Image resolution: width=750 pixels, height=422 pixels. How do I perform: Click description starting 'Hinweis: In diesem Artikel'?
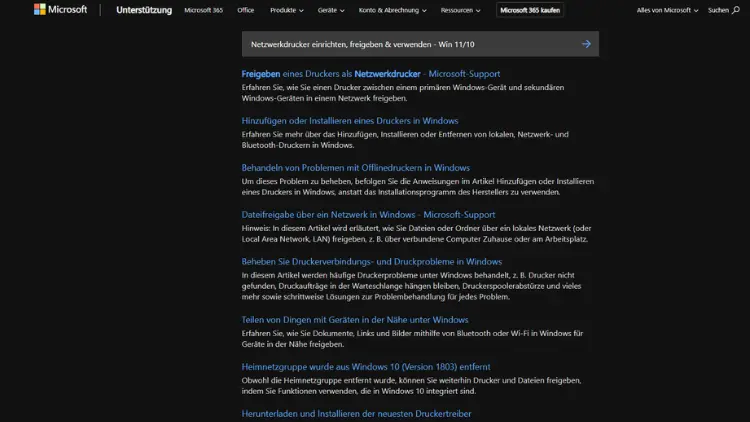click(416, 233)
